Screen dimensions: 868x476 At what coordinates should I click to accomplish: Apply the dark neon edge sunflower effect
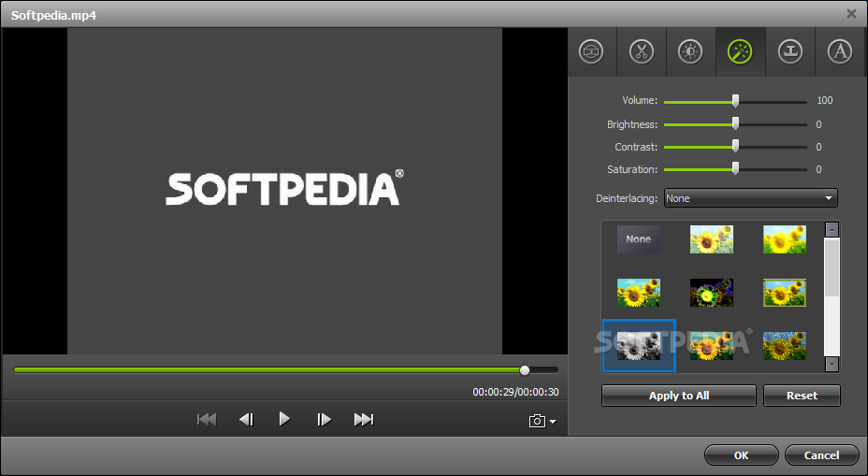coord(712,293)
